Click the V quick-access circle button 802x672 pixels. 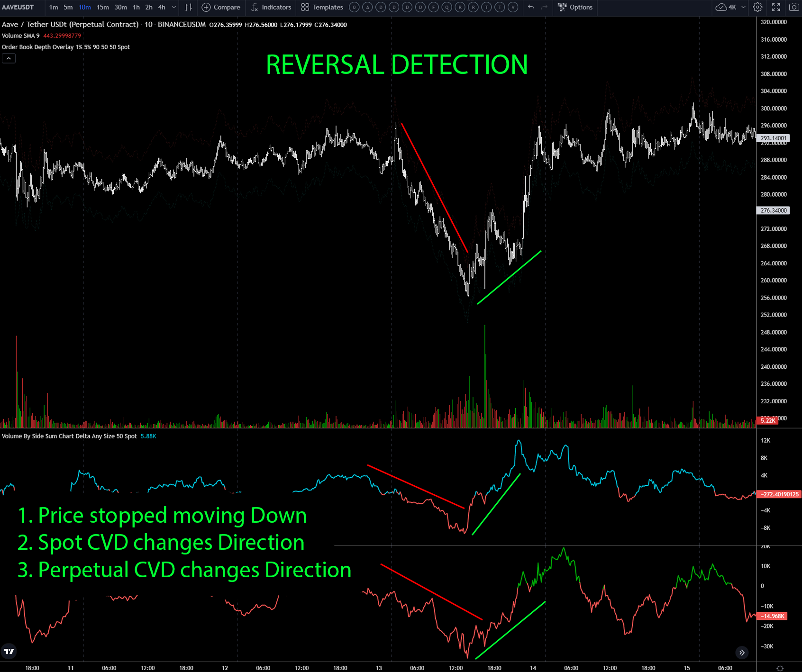pyautogui.click(x=513, y=7)
